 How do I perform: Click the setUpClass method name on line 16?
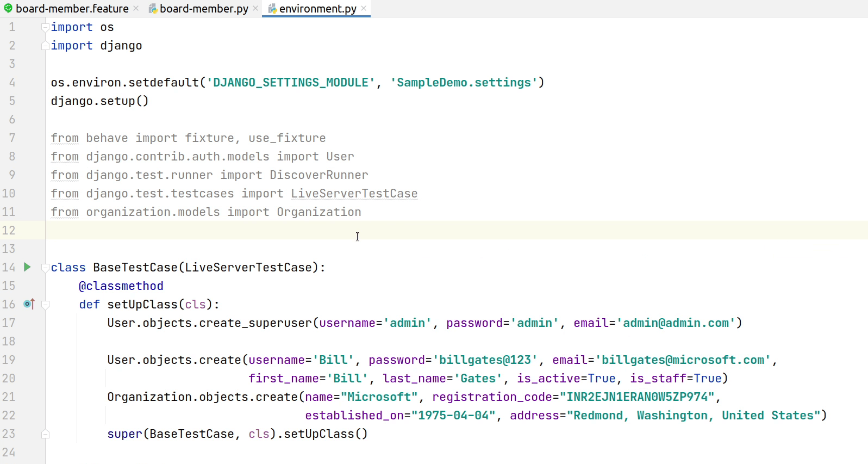[142, 304]
